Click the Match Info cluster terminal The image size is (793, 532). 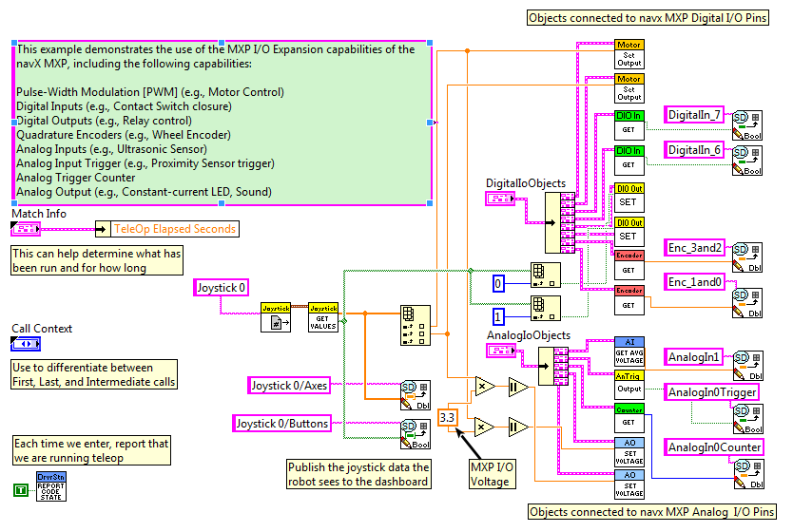26,229
